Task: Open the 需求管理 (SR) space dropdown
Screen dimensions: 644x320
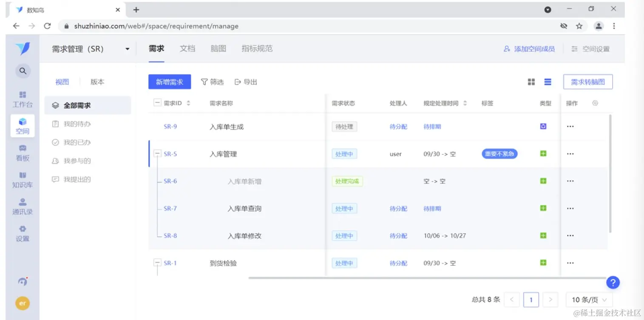Action: (91, 49)
